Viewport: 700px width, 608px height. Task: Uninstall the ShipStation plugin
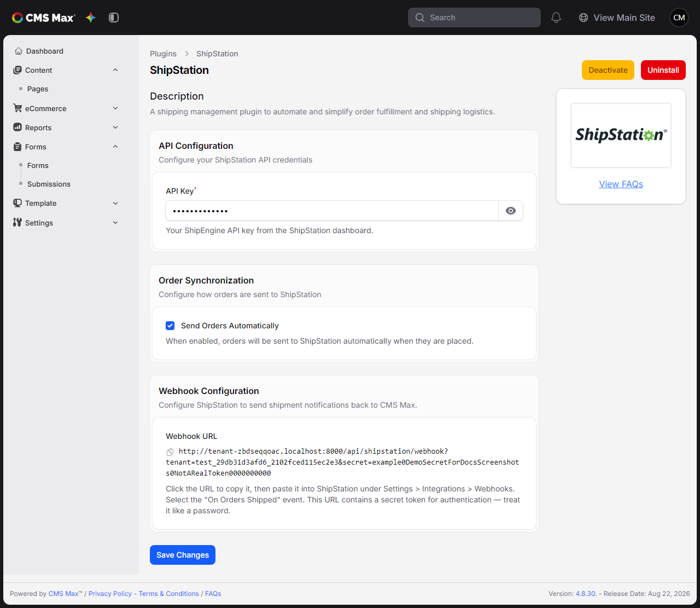click(x=663, y=70)
